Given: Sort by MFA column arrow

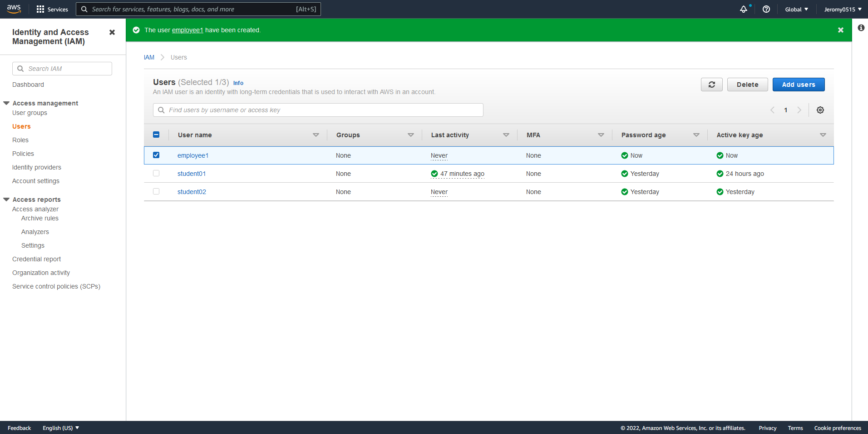Looking at the screenshot, I should coord(601,135).
